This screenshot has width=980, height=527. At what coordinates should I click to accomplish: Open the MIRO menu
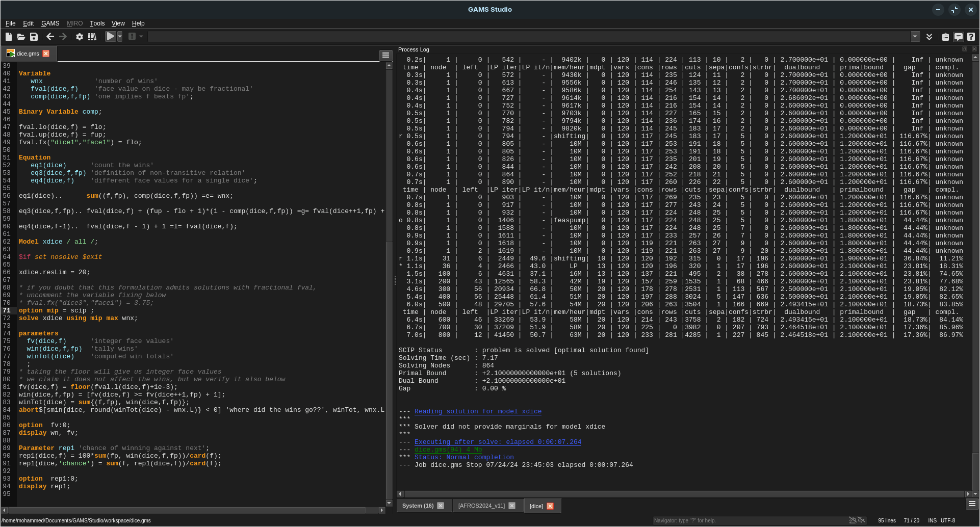pyautogui.click(x=74, y=23)
